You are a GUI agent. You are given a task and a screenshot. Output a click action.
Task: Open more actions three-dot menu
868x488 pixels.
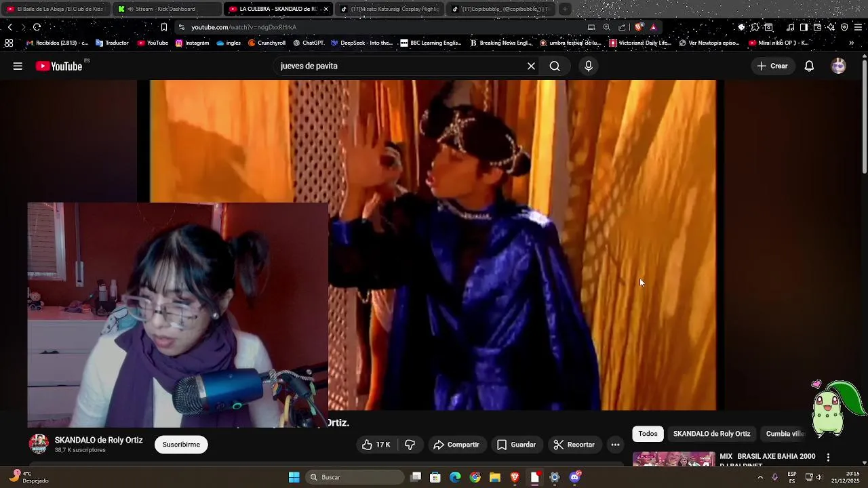click(x=615, y=445)
